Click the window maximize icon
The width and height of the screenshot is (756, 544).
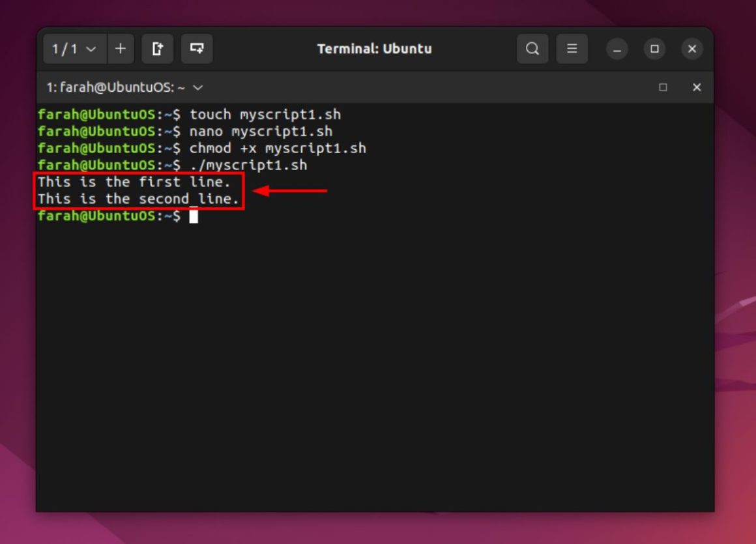[x=654, y=49]
